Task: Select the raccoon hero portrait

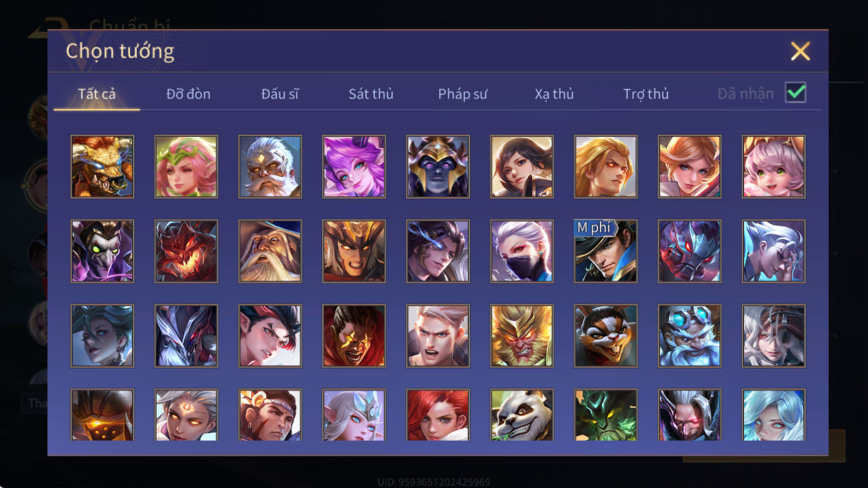Action: (605, 335)
